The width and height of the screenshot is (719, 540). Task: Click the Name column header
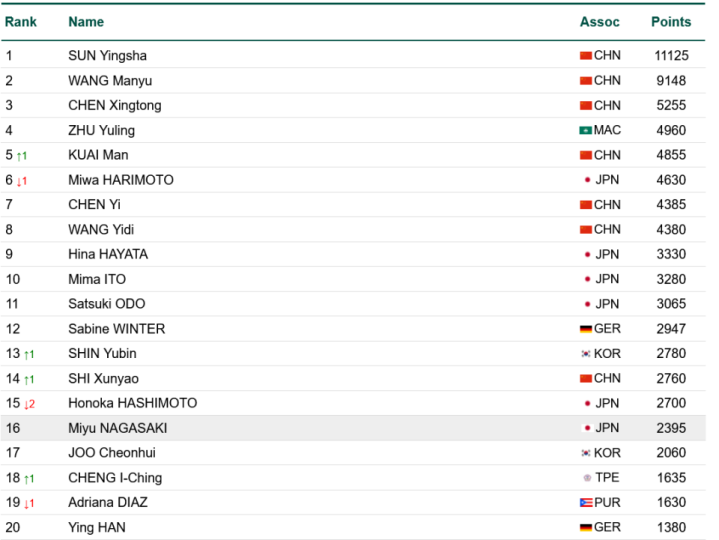86,22
